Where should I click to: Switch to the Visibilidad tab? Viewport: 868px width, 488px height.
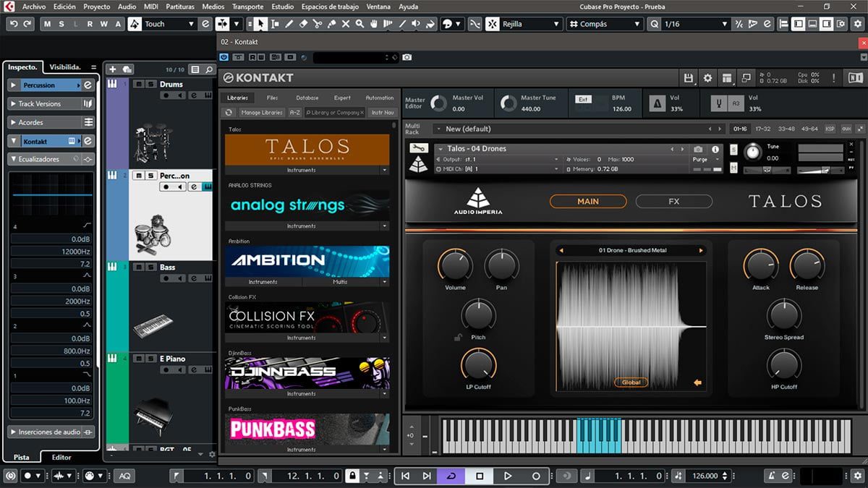pyautogui.click(x=64, y=67)
